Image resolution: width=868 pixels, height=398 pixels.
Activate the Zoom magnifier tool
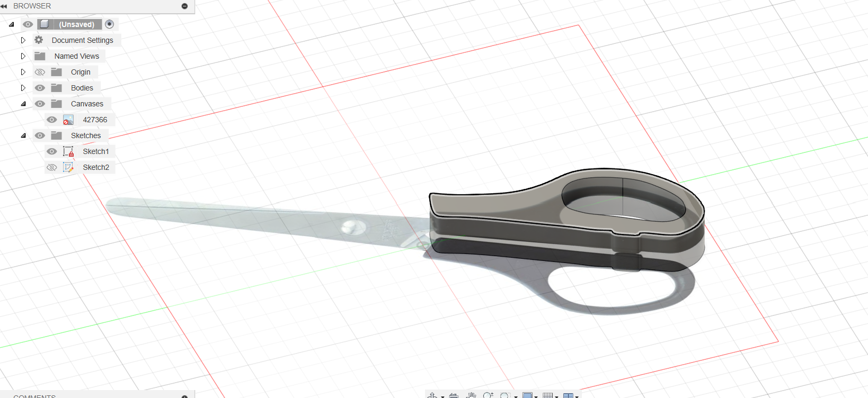(x=488, y=395)
